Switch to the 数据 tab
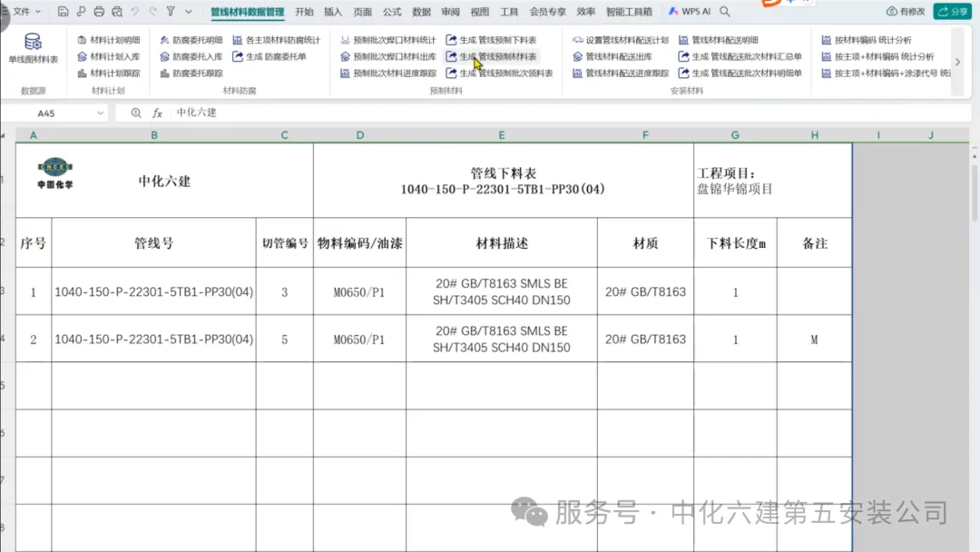 click(421, 11)
